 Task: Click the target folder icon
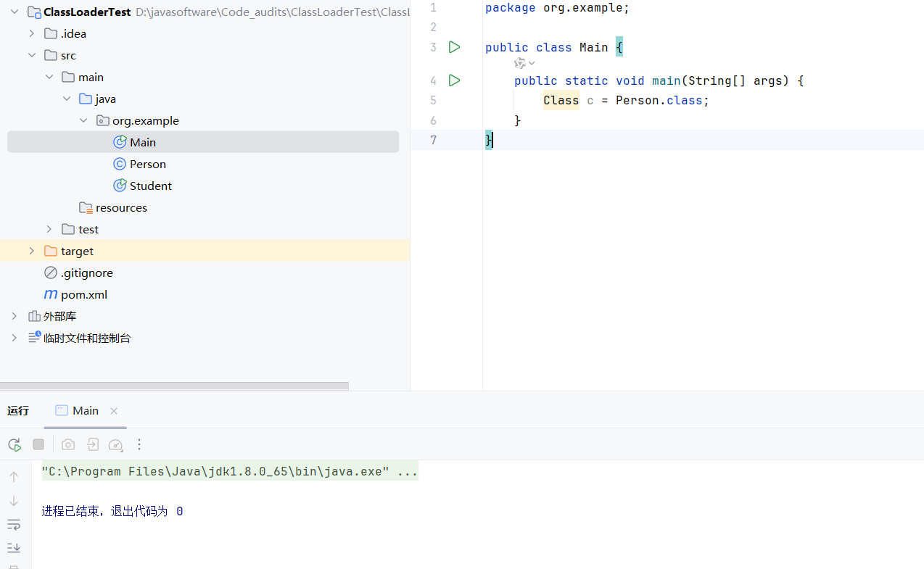[x=51, y=251]
